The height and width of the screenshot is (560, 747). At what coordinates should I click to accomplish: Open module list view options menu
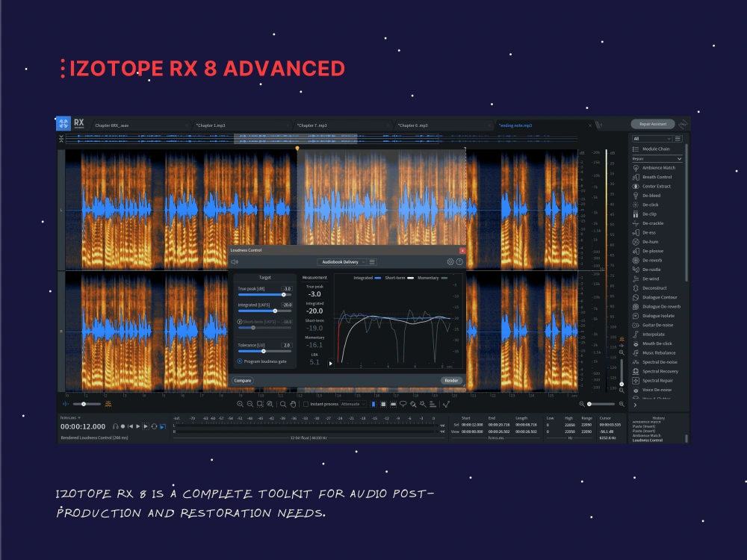(678, 139)
